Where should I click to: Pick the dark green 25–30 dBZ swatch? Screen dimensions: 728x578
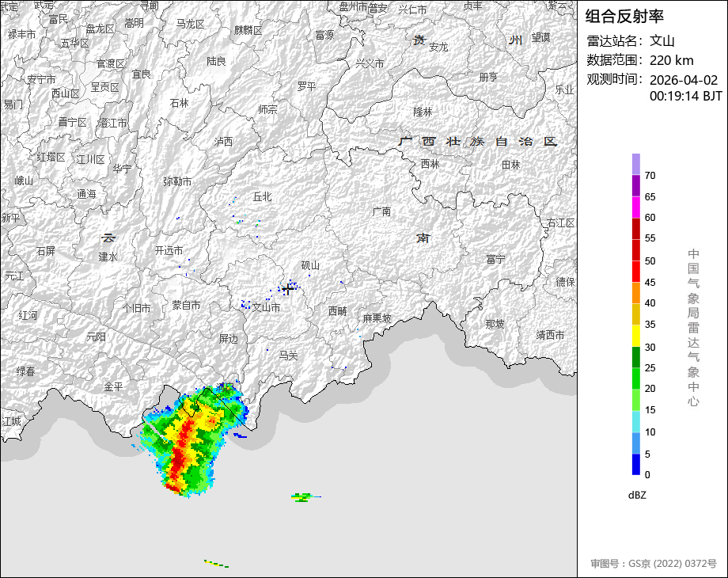tap(635, 357)
